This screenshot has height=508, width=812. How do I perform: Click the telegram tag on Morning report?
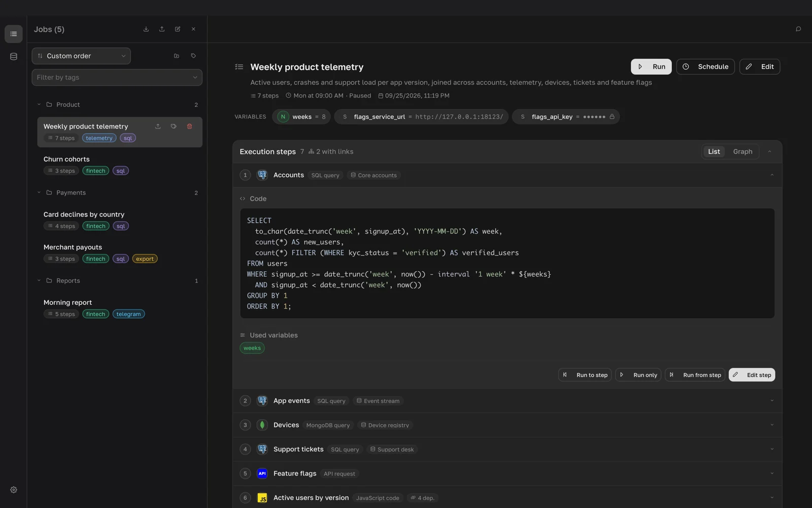click(x=128, y=314)
